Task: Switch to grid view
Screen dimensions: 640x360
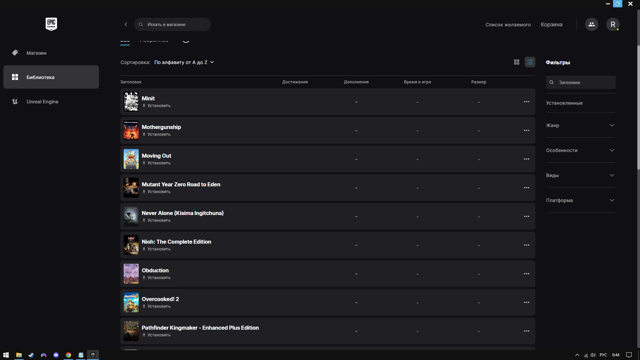Action: click(x=516, y=62)
